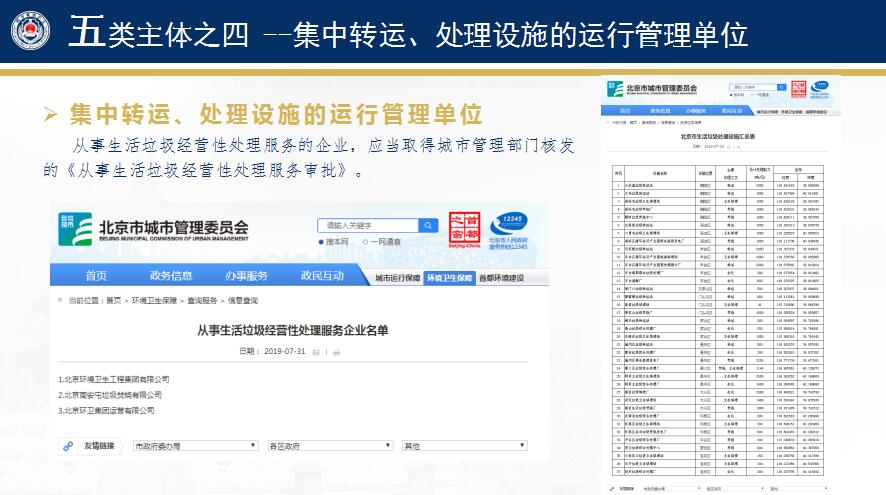
Task: Open the 首页 navigation tab
Action: point(96,275)
